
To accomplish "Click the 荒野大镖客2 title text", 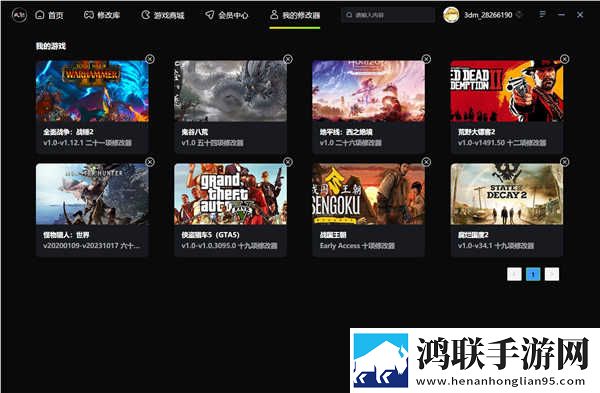I will [476, 132].
